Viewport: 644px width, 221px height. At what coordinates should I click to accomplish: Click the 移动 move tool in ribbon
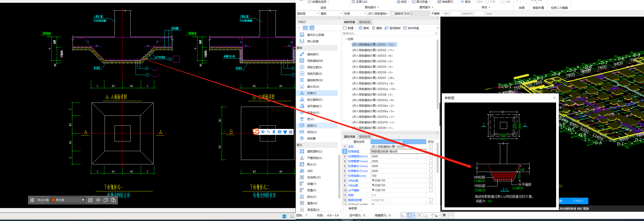[x=465, y=2]
